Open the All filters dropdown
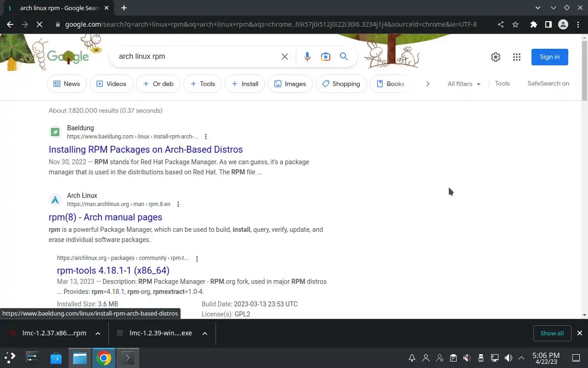 464,84
